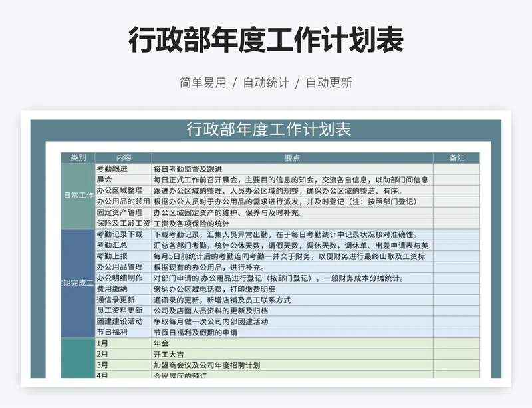532x408 pixels.
Task: Click the 办公用品管理 cell
Action: (124, 267)
